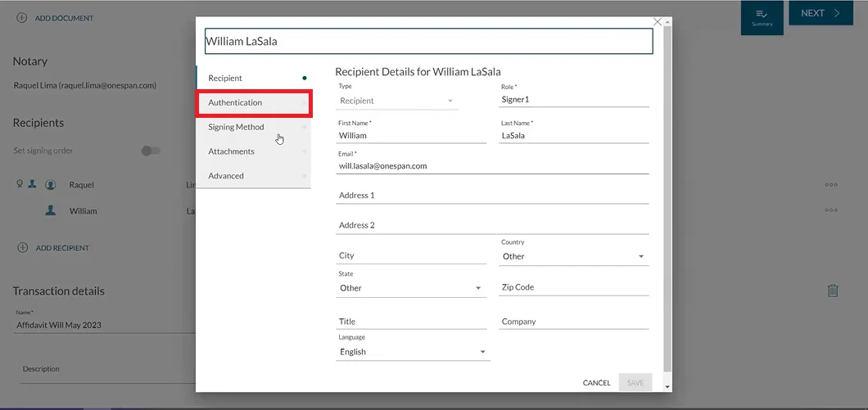Click the trash delete icon
The height and width of the screenshot is (410, 868).
point(833,291)
